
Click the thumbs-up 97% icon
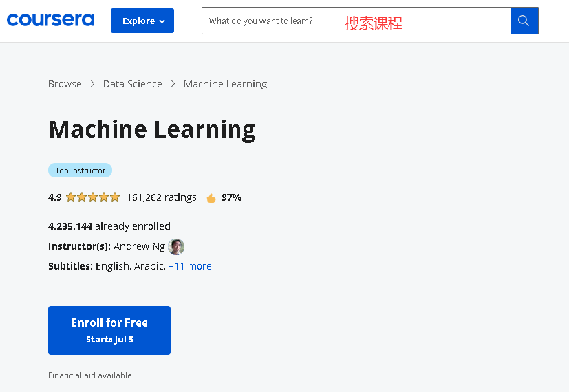(x=211, y=198)
